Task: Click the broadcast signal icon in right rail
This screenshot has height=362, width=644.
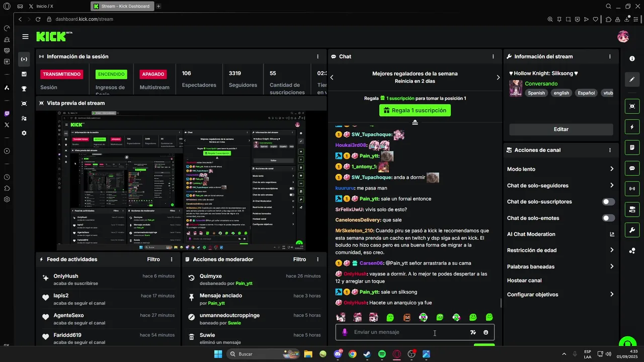Action: tap(632, 189)
